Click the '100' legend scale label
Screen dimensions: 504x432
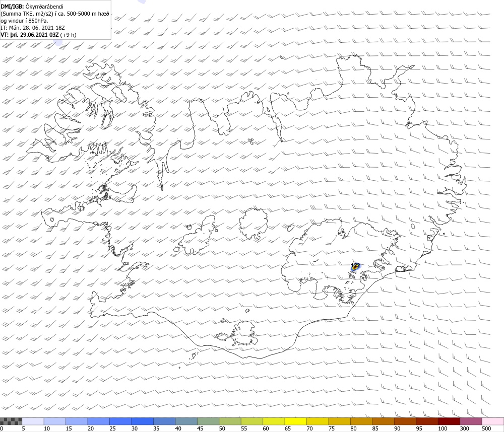click(x=443, y=428)
